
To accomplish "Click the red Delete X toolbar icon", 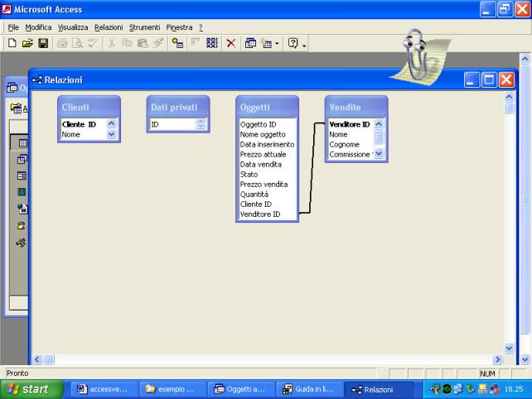I will (231, 43).
